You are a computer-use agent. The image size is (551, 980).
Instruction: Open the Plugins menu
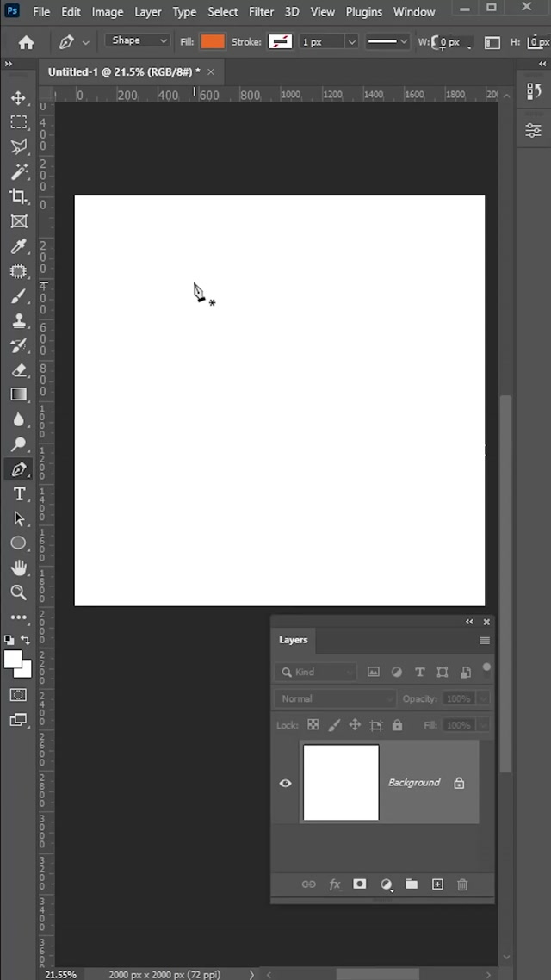coord(364,12)
